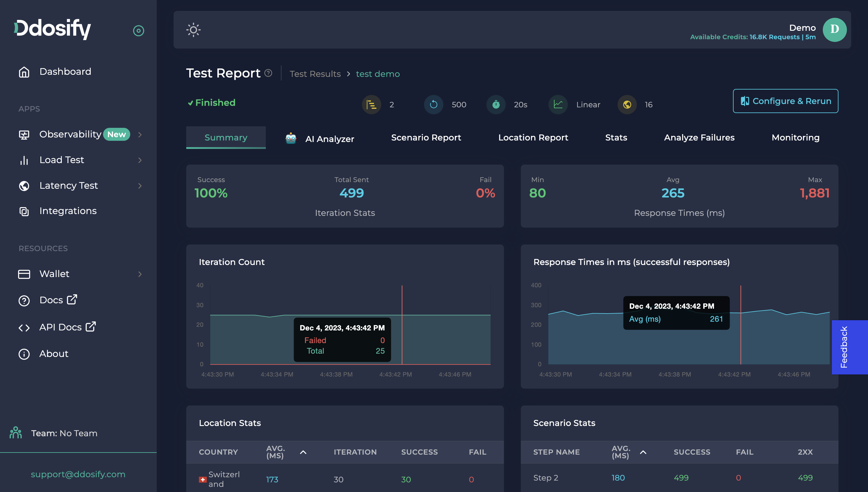Click the duration stopwatch icon
This screenshot has width=868, height=492.
(495, 105)
